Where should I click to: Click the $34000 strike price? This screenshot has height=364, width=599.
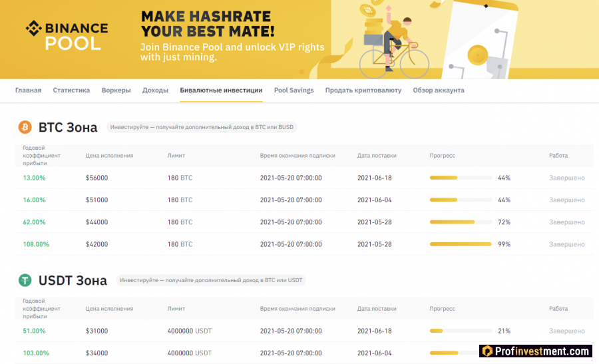97,353
